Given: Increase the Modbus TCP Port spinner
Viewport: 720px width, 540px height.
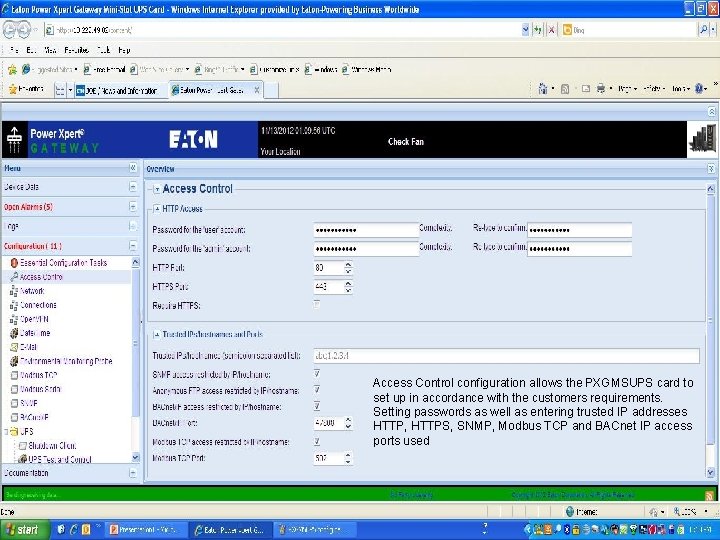Looking at the screenshot, I should [348, 456].
